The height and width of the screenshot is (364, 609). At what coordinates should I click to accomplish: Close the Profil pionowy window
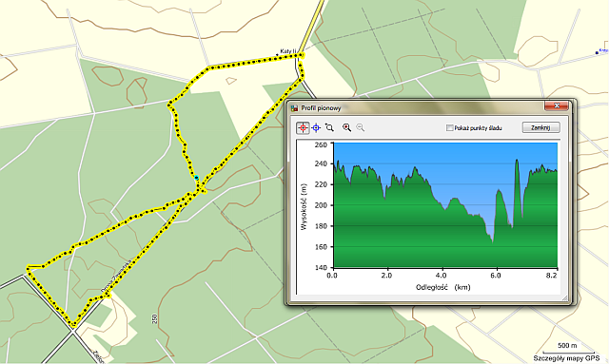(x=556, y=105)
